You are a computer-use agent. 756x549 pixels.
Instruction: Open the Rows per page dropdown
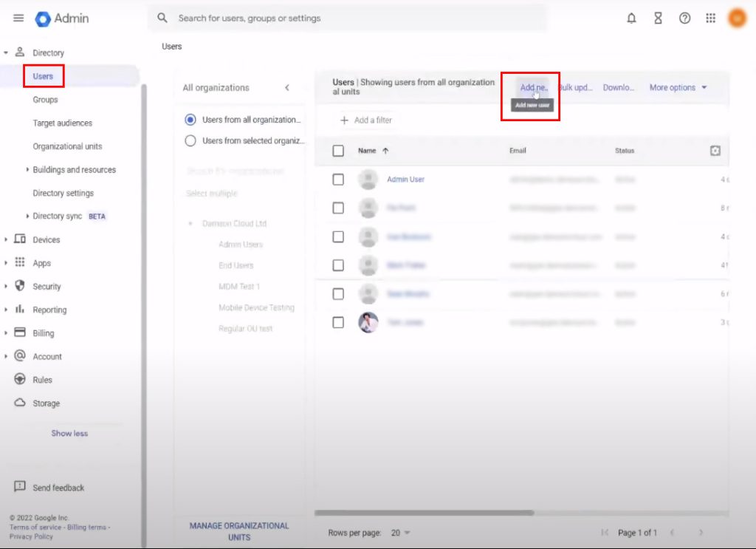(x=401, y=533)
